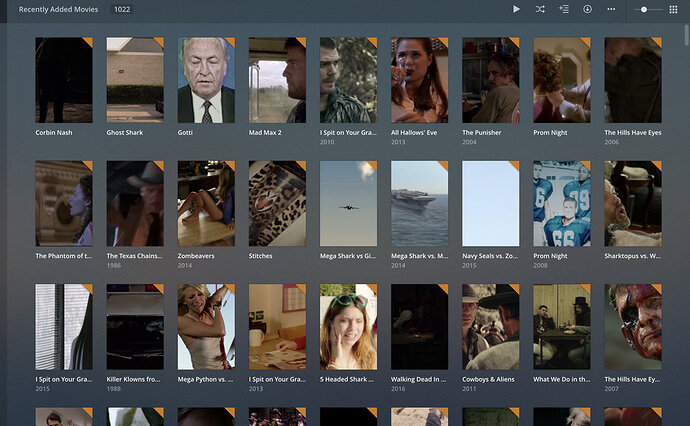This screenshot has height=426, width=690.
Task: Switch view with the grid icon
Action: pyautogui.click(x=673, y=9)
